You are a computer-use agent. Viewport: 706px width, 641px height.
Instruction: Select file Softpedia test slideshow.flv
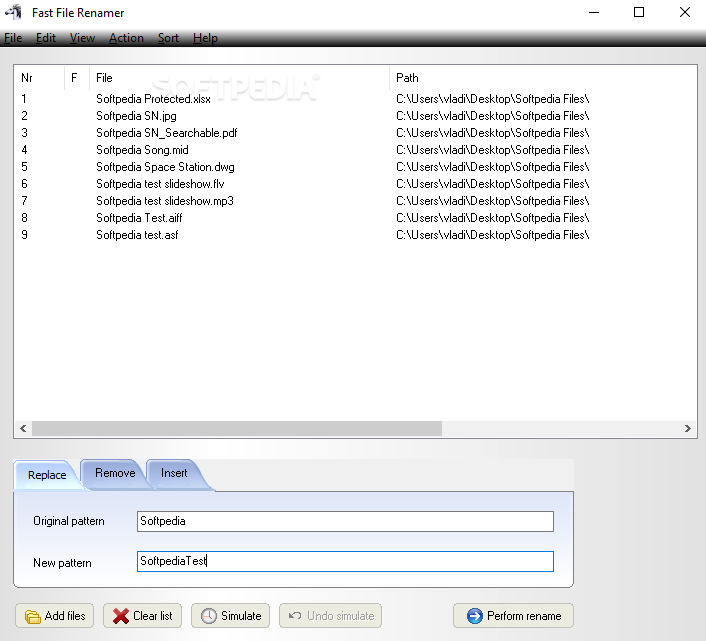pos(160,184)
